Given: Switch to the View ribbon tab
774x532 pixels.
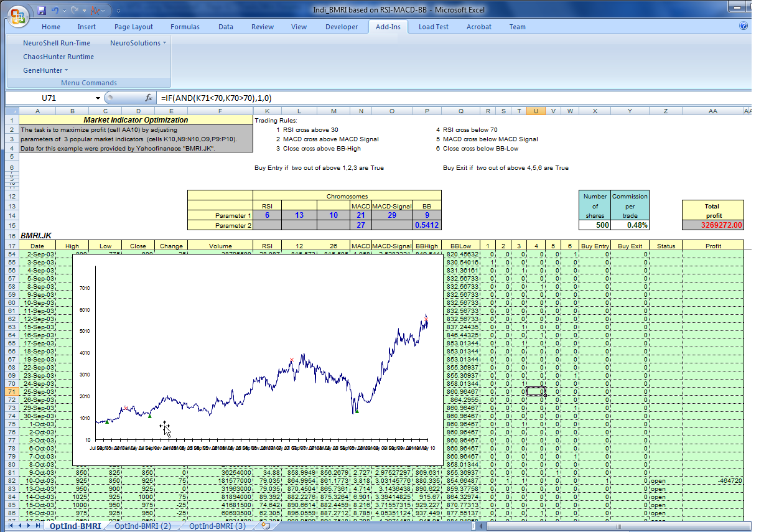Looking at the screenshot, I should pyautogui.click(x=299, y=27).
